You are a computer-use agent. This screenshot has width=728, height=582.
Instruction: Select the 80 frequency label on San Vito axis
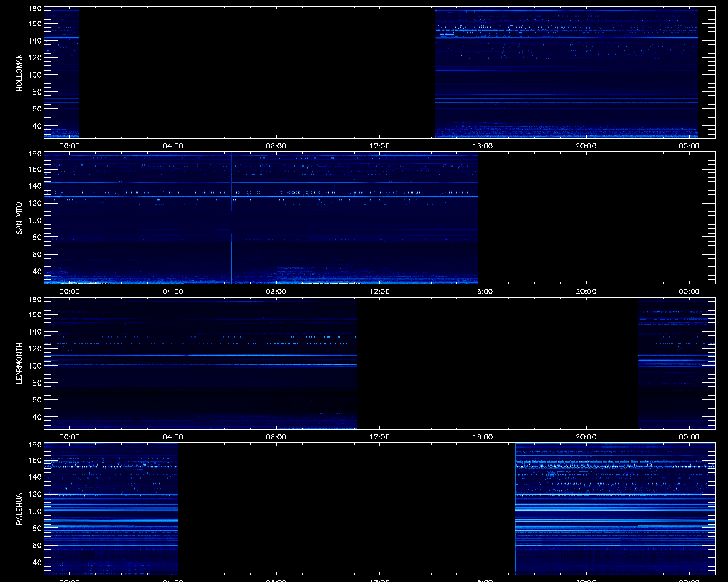tap(37, 238)
